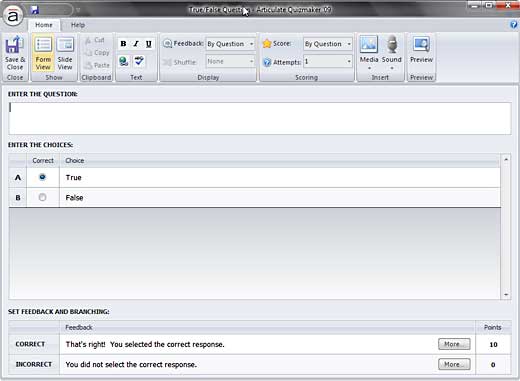
Task: Click the INCORRECT row label
Action: pos(34,364)
